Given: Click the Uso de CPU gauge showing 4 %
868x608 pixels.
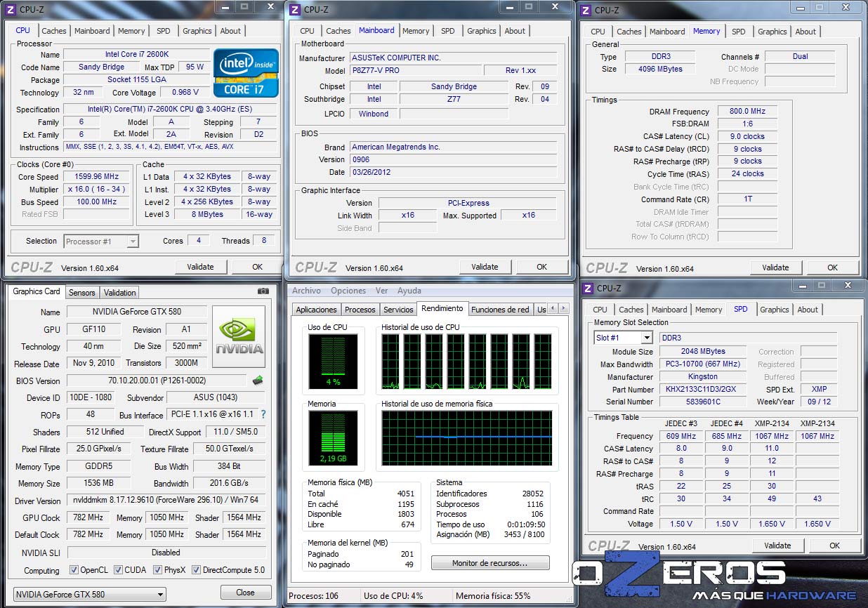Looking at the screenshot, I should pyautogui.click(x=333, y=362).
